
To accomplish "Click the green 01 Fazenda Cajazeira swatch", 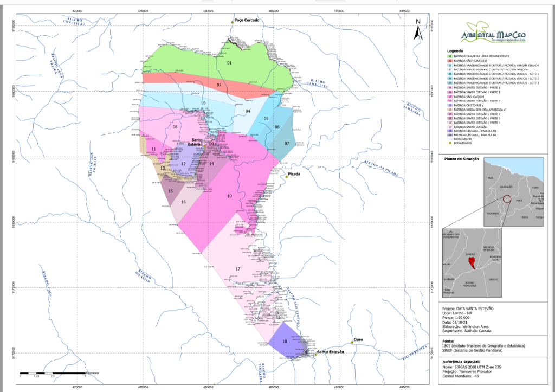I will (450, 56).
